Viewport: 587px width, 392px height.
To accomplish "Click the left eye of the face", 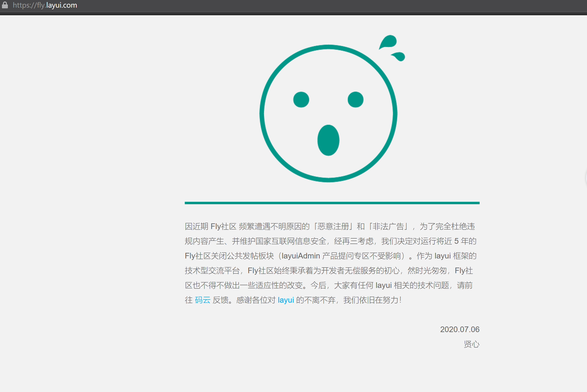I will pyautogui.click(x=301, y=99).
